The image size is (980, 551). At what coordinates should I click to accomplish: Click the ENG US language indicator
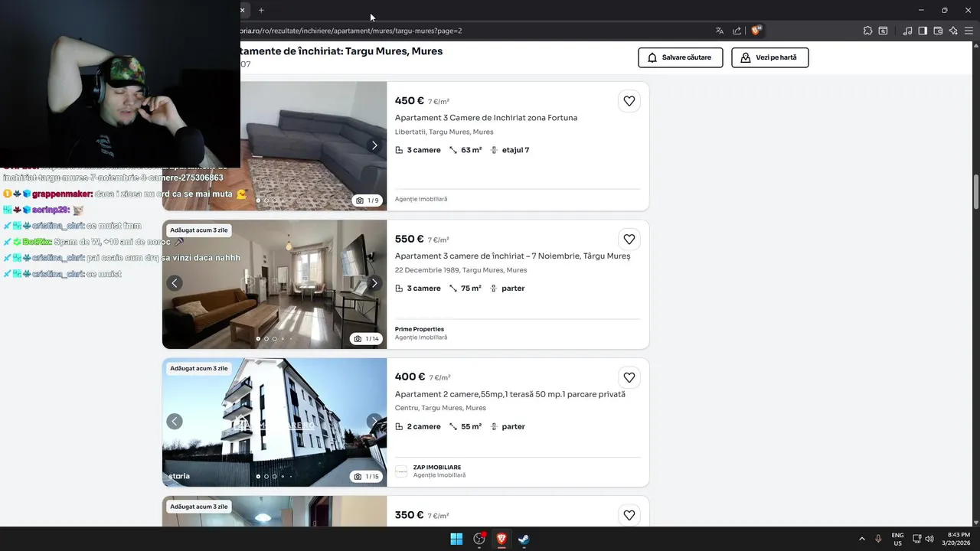[x=897, y=539]
